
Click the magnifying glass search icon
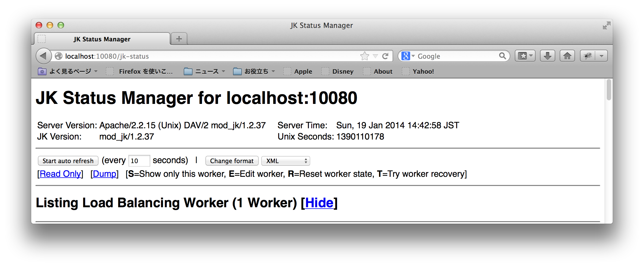pyautogui.click(x=502, y=56)
